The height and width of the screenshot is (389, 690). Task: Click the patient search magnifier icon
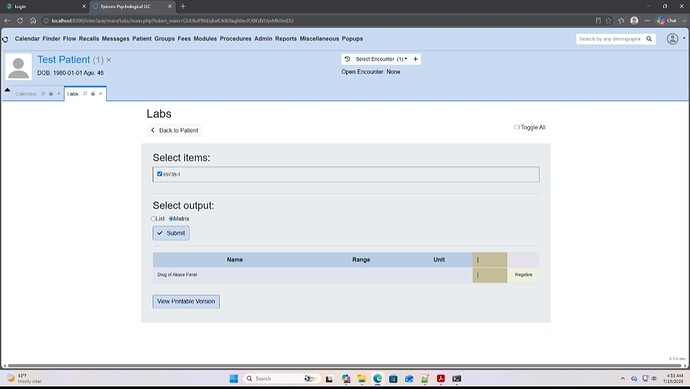(x=649, y=39)
